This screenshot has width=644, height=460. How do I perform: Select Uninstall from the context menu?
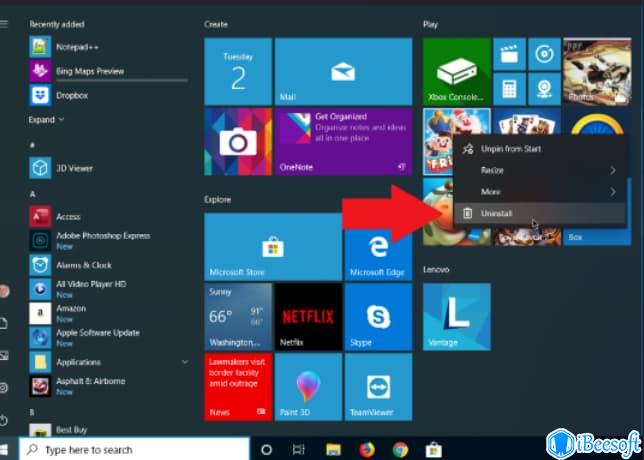[x=540, y=213]
